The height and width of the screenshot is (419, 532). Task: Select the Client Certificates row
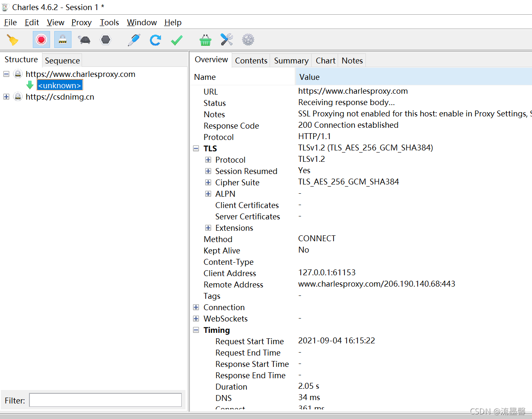(x=361, y=205)
